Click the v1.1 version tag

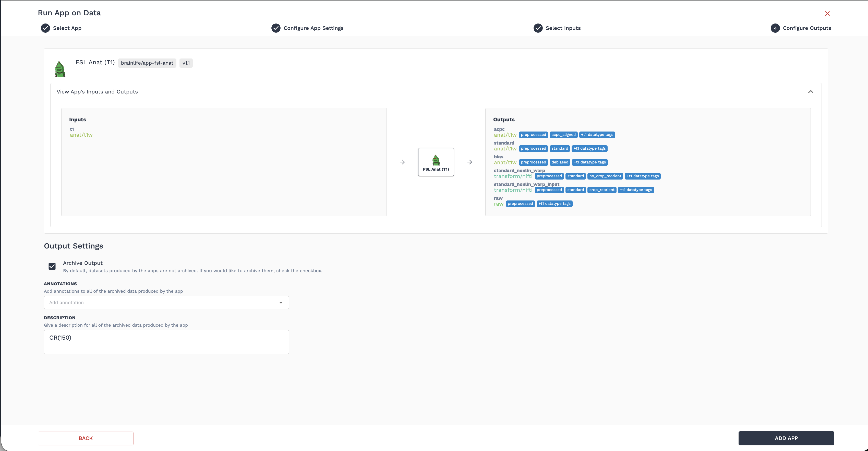click(186, 63)
